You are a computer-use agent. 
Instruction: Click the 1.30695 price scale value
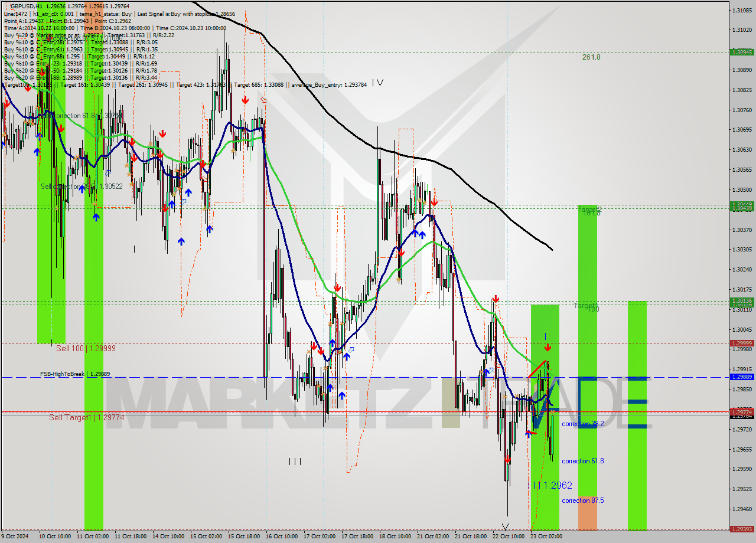tap(742, 129)
